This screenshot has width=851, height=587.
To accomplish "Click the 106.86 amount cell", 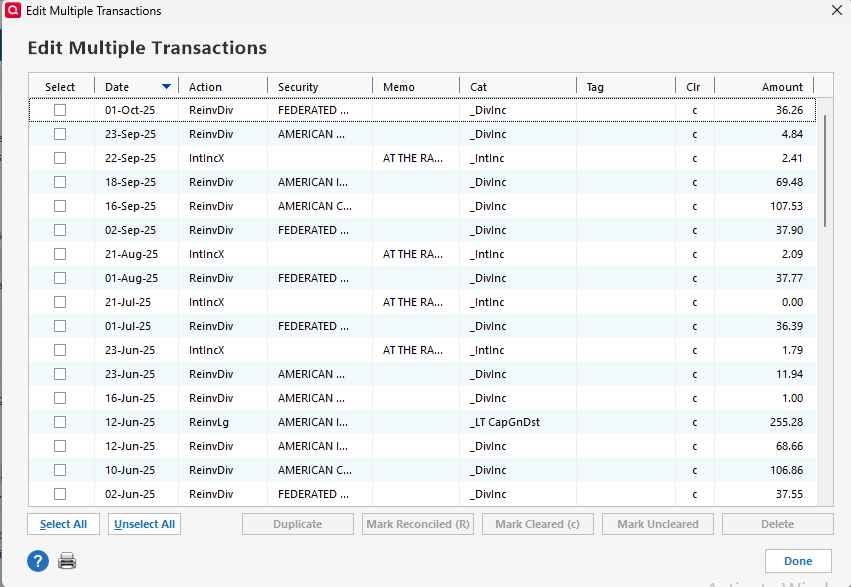I will tap(786, 470).
